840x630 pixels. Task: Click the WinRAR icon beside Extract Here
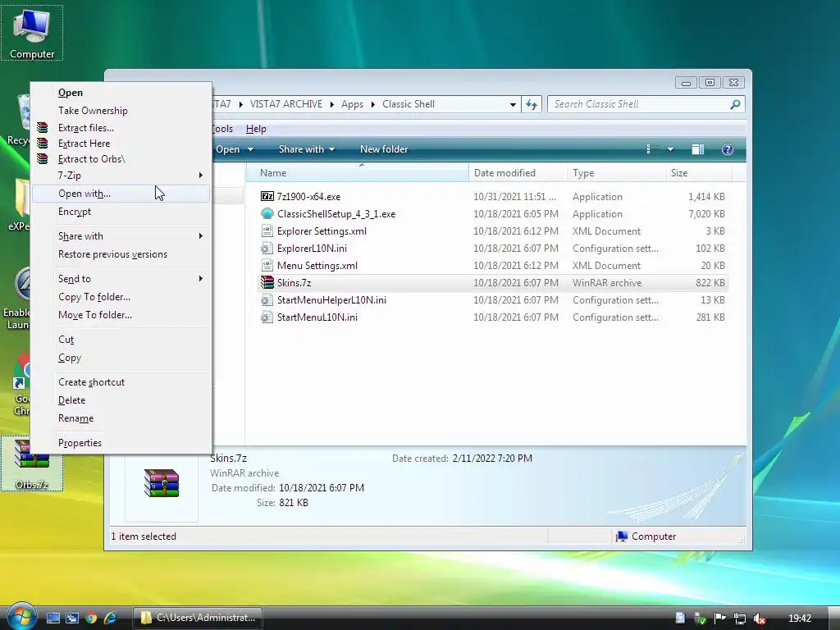click(x=43, y=143)
